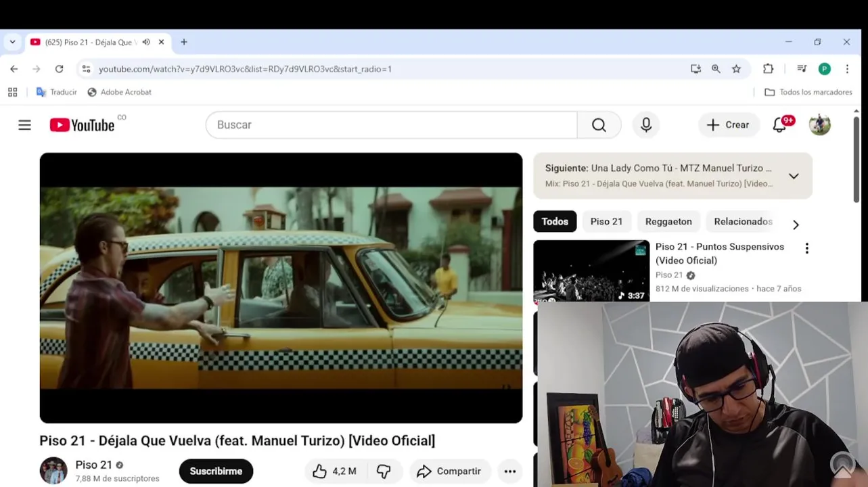The height and width of the screenshot is (487, 868).
Task: Start voice search with microphone icon
Action: 646,125
